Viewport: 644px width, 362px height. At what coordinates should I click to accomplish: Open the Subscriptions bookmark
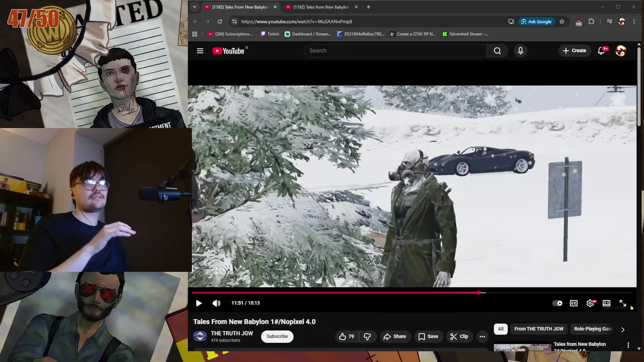(230, 34)
